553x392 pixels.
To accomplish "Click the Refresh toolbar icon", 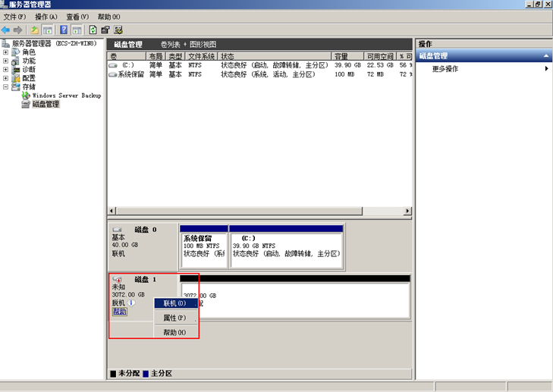I will click(93, 30).
